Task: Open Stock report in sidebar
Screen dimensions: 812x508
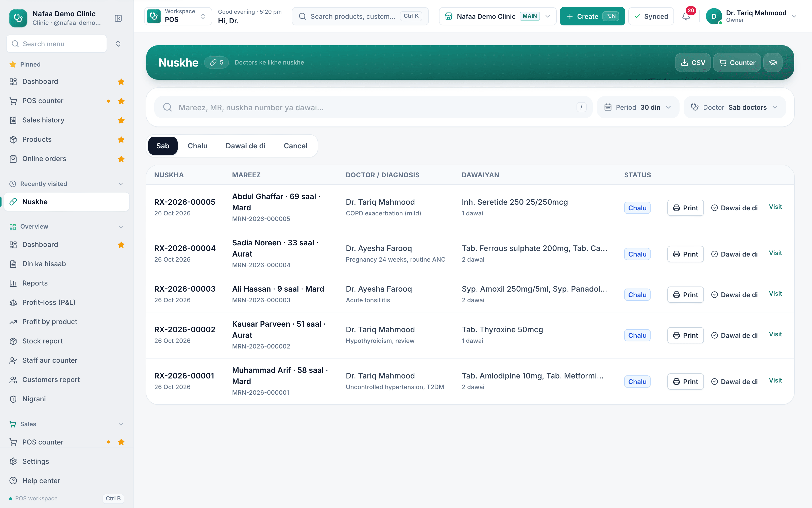Action: pos(67,341)
